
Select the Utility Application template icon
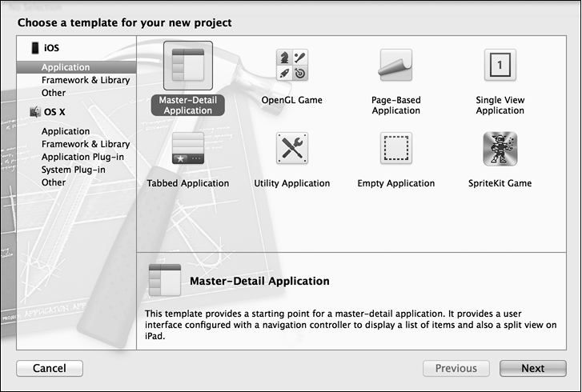pos(292,148)
